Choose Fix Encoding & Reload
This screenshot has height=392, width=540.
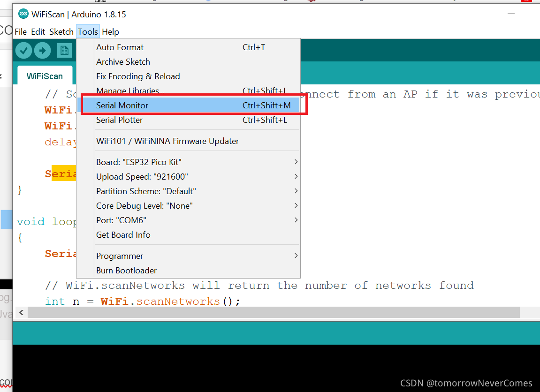[189, 76]
